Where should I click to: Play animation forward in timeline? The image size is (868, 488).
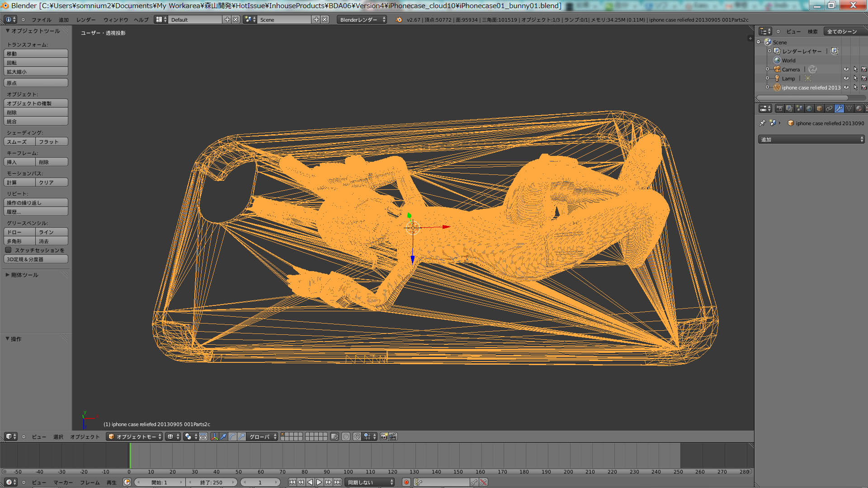point(319,482)
